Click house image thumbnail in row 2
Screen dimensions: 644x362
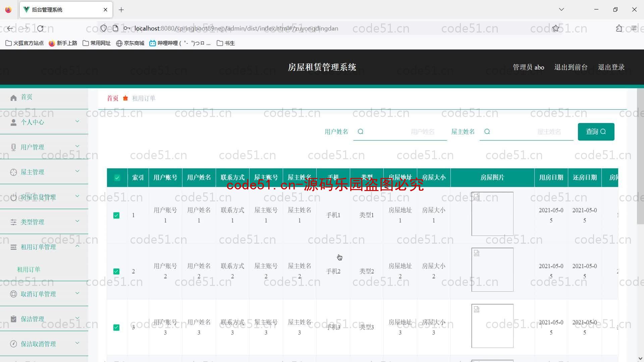(x=492, y=269)
